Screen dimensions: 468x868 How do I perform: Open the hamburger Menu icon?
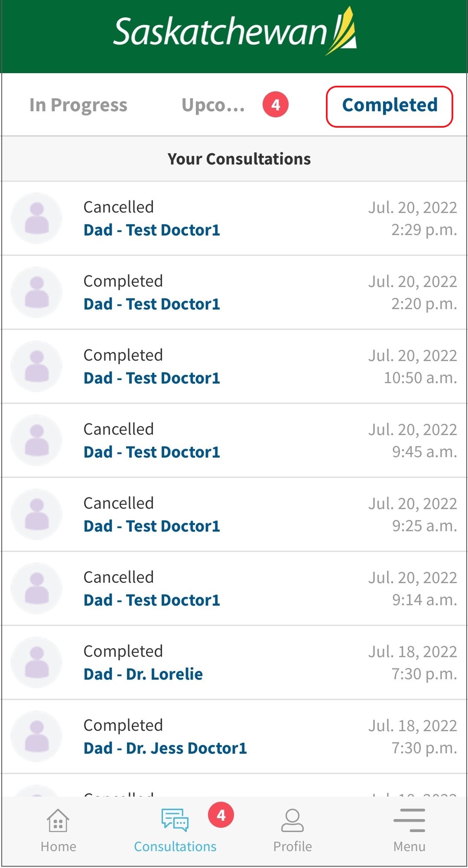[409, 820]
